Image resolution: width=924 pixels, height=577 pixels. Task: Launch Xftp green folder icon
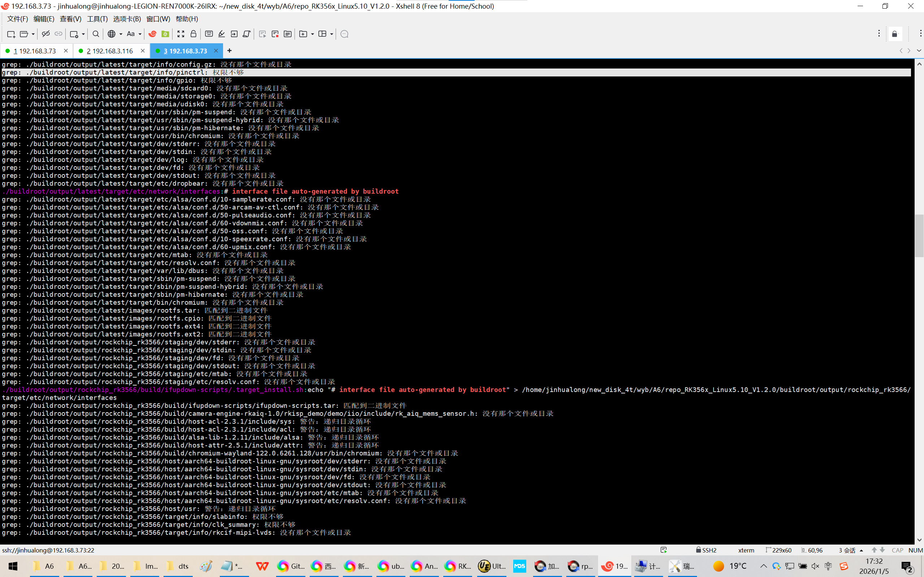pyautogui.click(x=165, y=34)
